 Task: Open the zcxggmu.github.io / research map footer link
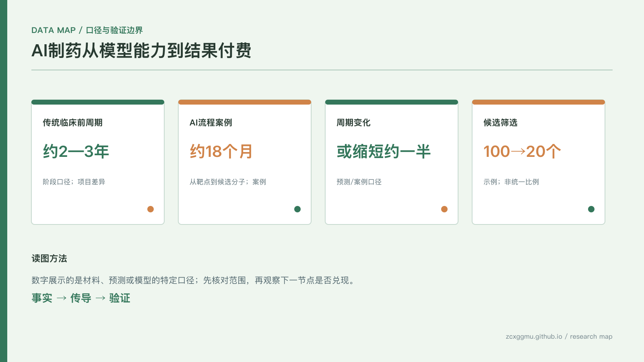point(559,337)
